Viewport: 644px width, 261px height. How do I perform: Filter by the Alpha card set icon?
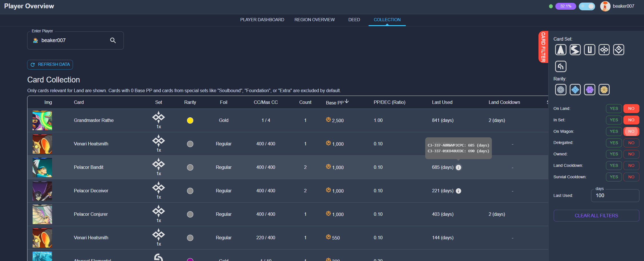pyautogui.click(x=560, y=50)
